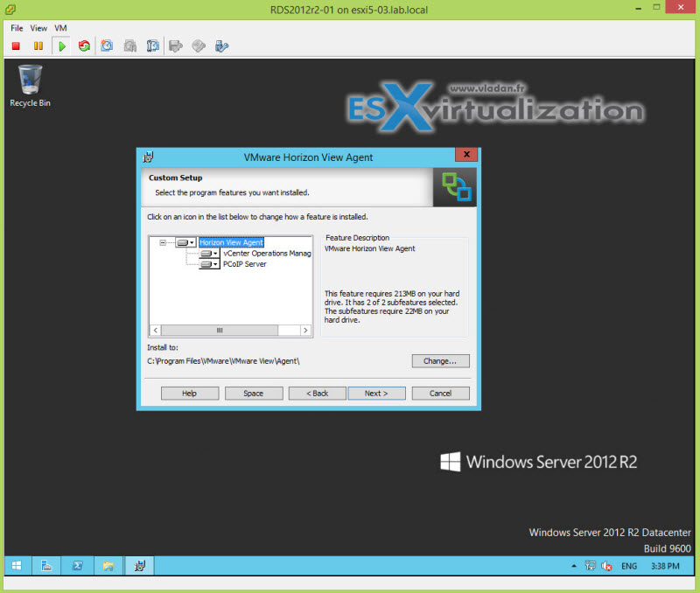The height and width of the screenshot is (593, 700).
Task: Click the install path text C:\Program Files\VMware
Action: point(223,361)
